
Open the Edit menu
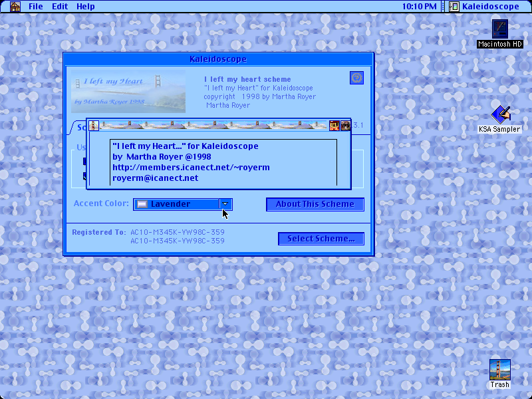(x=60, y=7)
